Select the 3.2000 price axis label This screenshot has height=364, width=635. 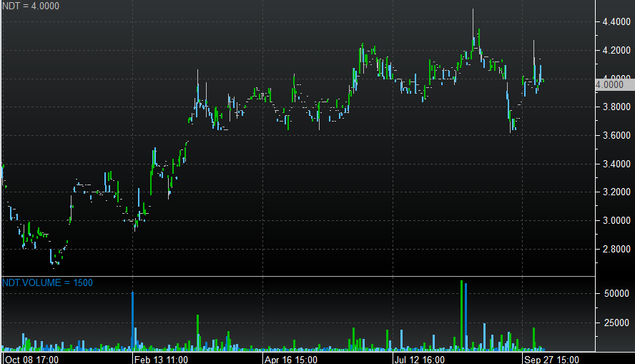point(616,192)
